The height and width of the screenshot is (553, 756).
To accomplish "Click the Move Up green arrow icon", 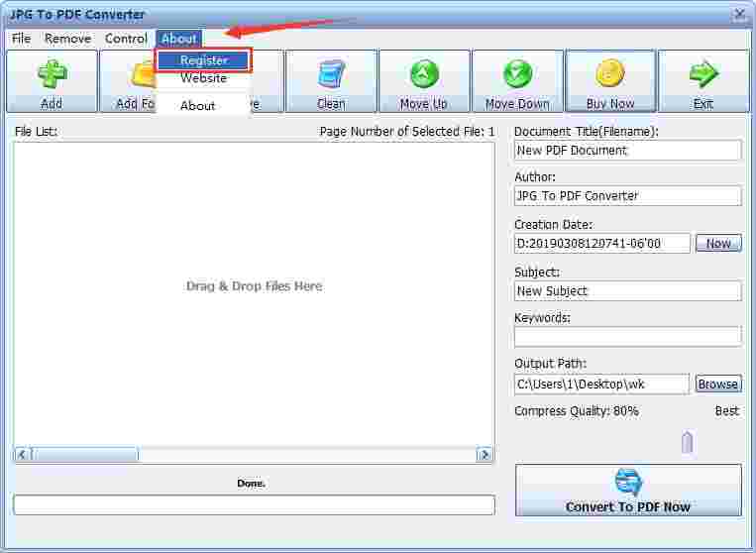I will coord(424,73).
